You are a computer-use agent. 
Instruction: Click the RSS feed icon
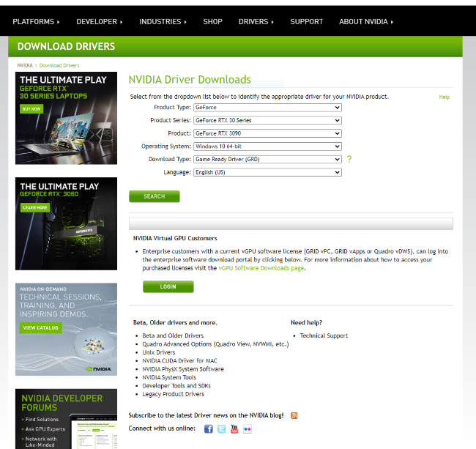(x=294, y=415)
